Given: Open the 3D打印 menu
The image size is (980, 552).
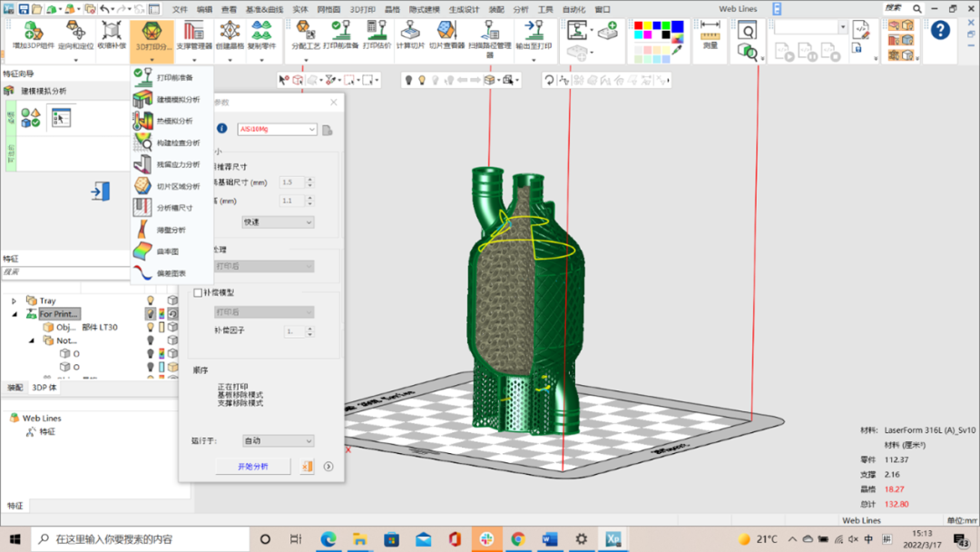Looking at the screenshot, I should (362, 9).
